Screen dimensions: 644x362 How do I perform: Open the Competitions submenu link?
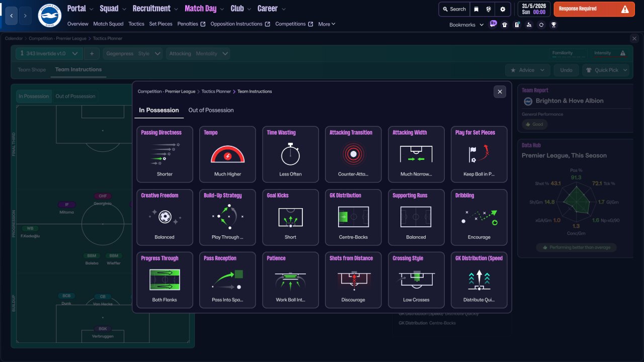tap(294, 24)
